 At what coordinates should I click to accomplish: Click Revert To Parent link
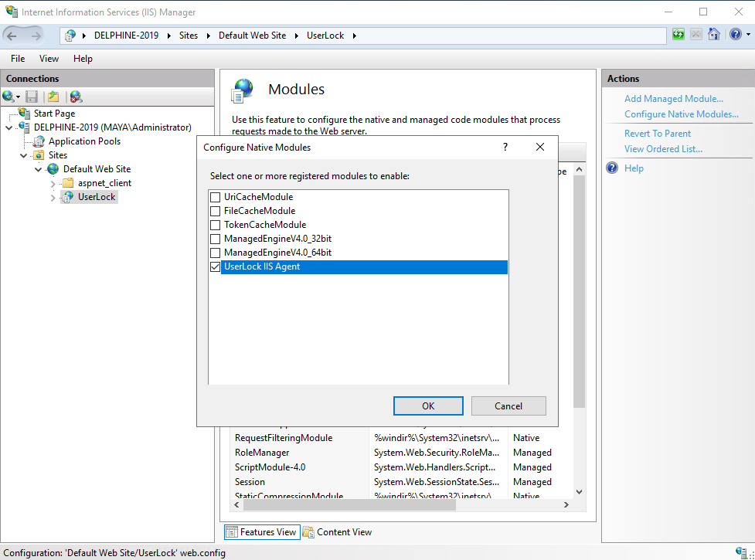658,134
